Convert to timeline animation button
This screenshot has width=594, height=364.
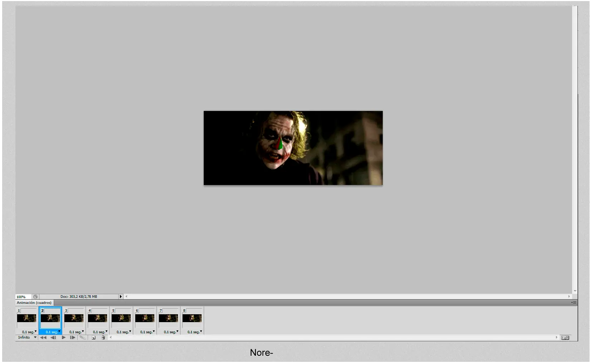coord(565,338)
